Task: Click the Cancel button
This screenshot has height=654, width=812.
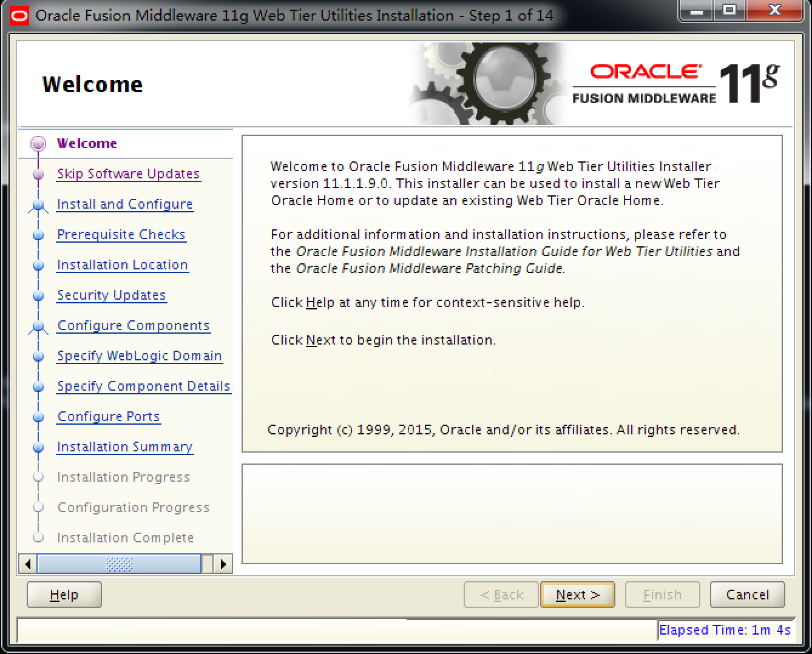Action: pos(748,595)
